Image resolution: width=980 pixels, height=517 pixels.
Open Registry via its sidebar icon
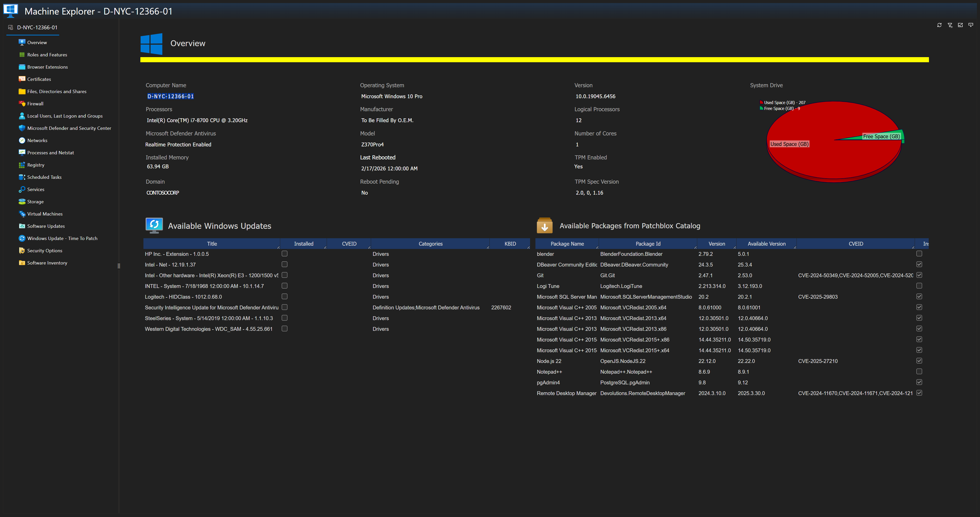point(22,165)
